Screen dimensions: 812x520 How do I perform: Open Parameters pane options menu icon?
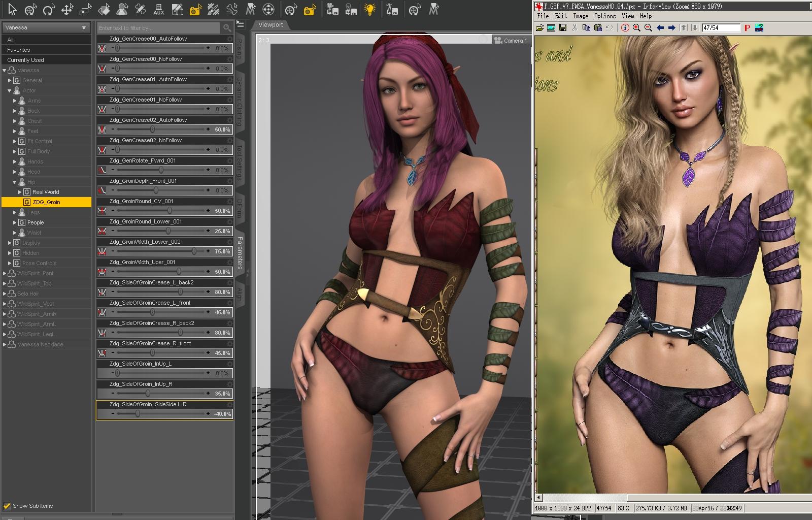coord(240,24)
